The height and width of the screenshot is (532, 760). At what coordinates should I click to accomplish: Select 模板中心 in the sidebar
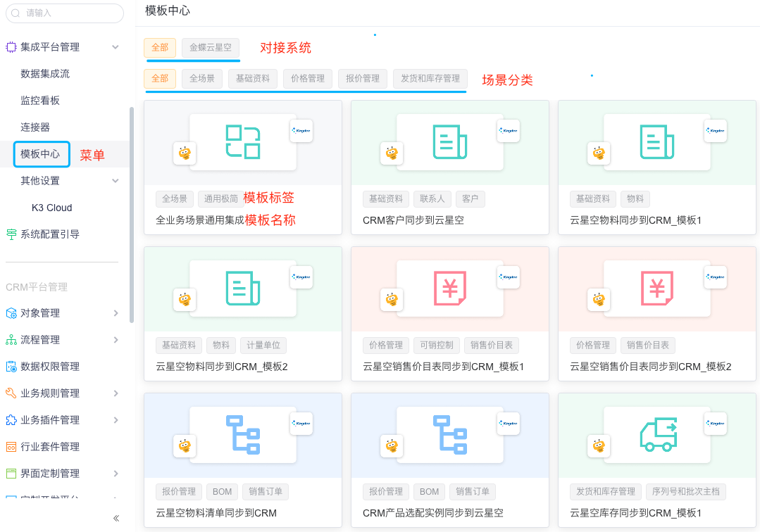(x=42, y=154)
